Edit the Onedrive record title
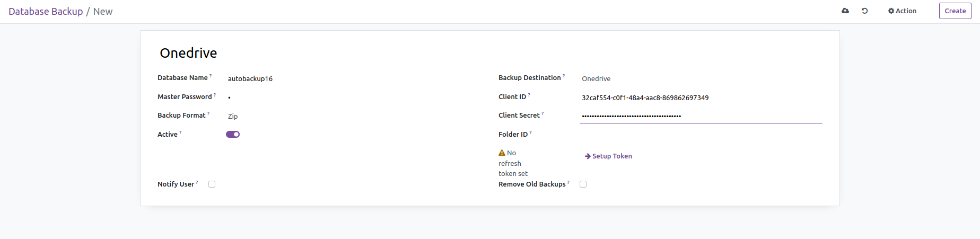 click(189, 53)
